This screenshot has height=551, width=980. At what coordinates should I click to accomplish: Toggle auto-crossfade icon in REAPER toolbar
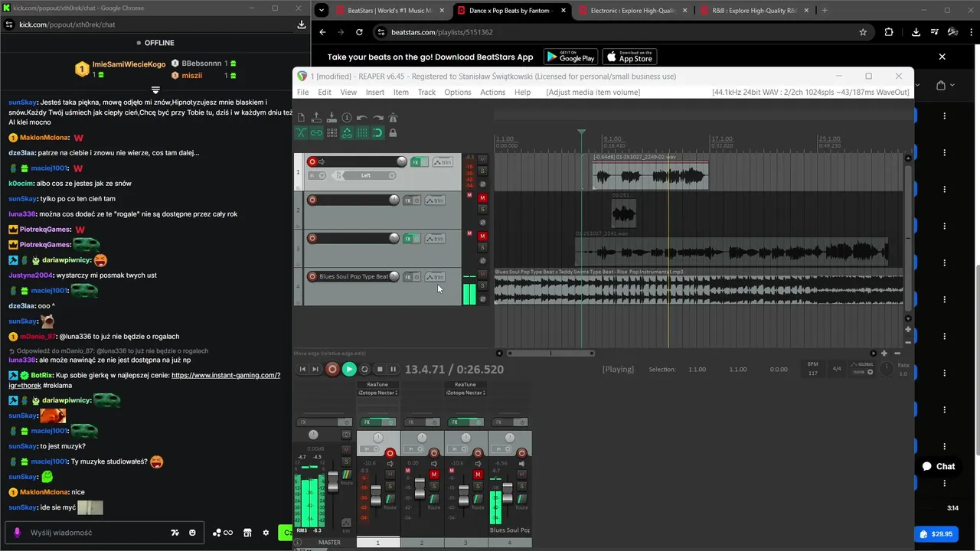click(301, 132)
